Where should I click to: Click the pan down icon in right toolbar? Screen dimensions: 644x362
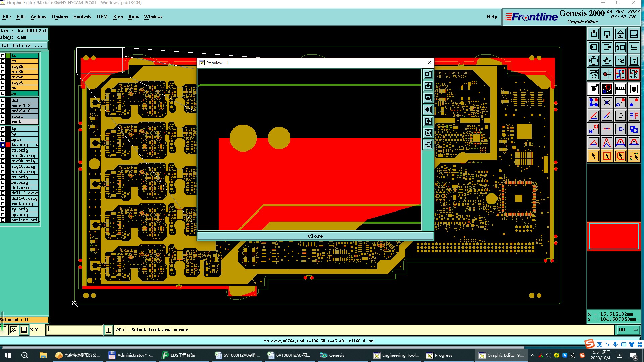(x=607, y=34)
